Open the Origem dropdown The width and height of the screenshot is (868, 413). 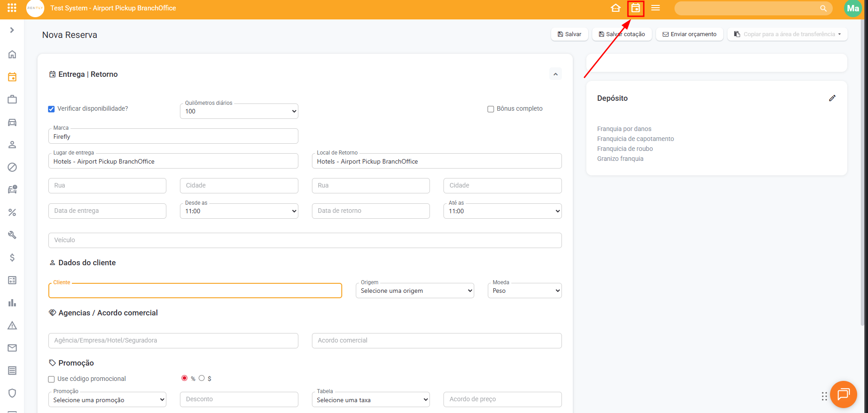[x=415, y=291]
